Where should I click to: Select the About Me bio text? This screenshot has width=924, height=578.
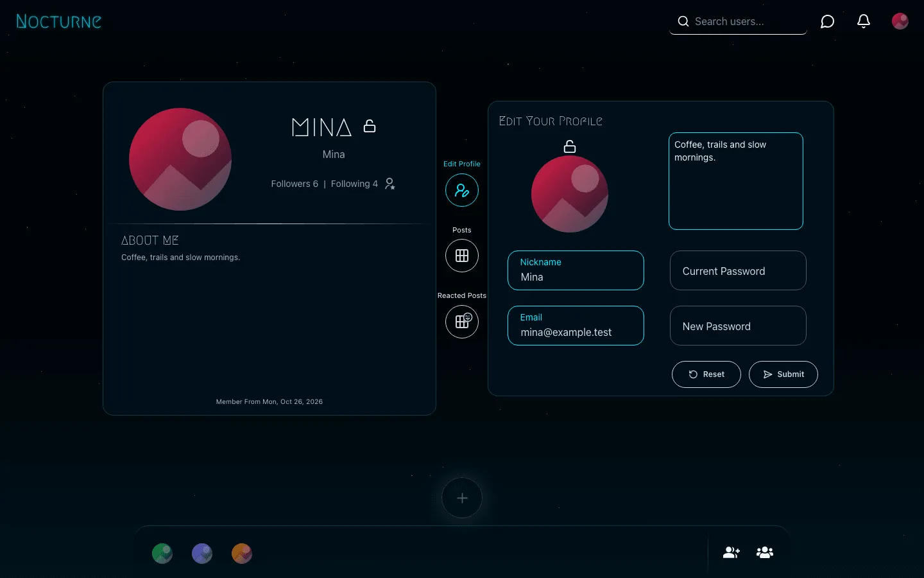point(181,258)
